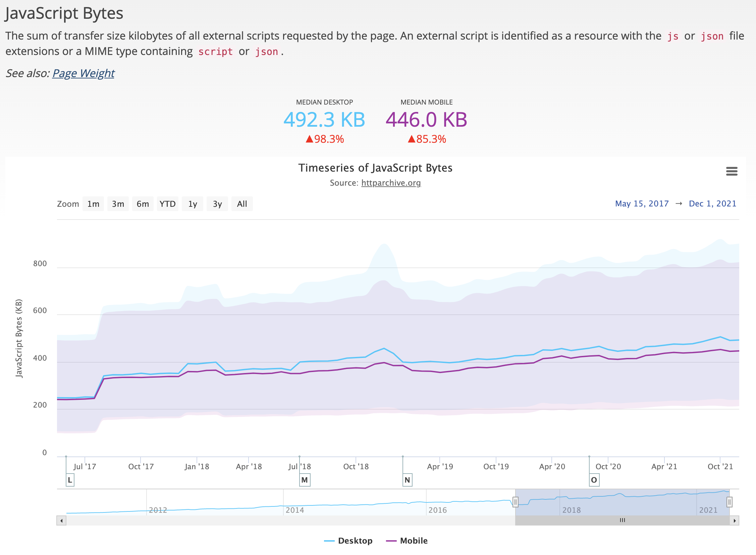The image size is (756, 555).
Task: Select the 3y zoom range
Action: (x=217, y=204)
